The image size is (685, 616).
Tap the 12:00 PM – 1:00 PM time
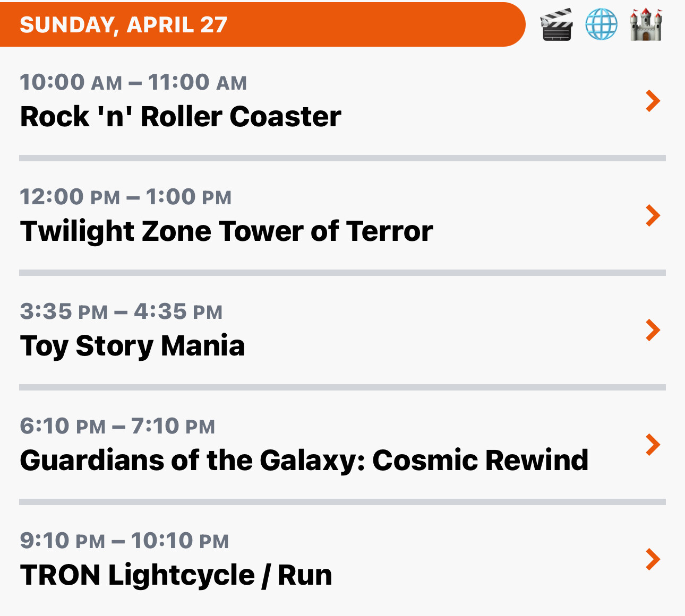pyautogui.click(x=126, y=197)
